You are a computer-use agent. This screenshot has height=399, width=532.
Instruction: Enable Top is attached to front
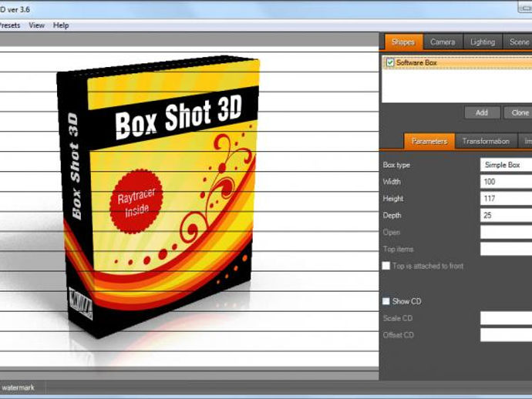[x=386, y=266]
